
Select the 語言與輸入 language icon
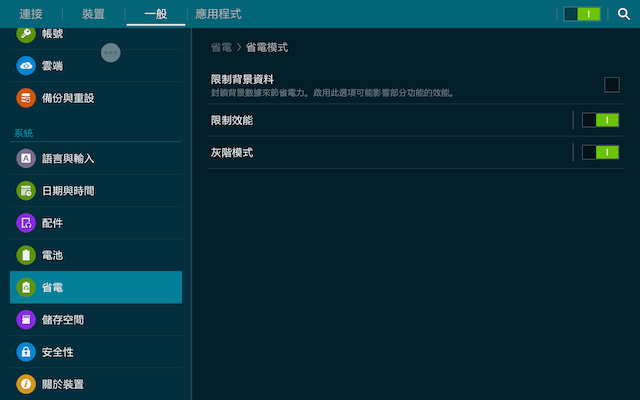(x=26, y=158)
